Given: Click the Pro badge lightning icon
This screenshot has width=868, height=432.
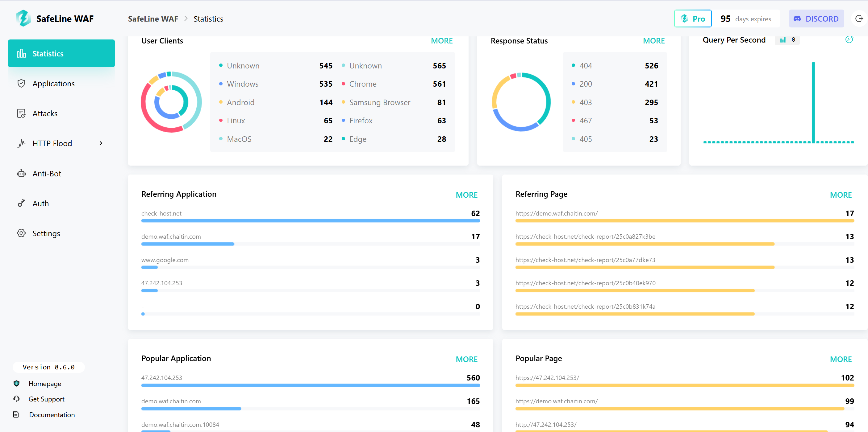Looking at the screenshot, I should pos(684,19).
